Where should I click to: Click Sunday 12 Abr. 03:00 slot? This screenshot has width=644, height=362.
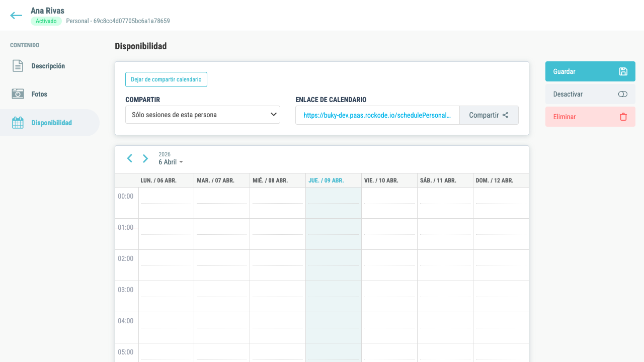point(501,297)
